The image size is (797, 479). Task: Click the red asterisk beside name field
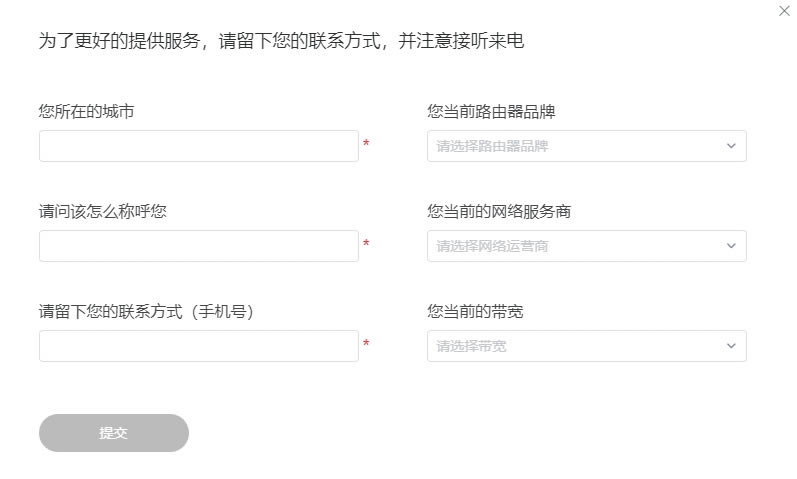pyautogui.click(x=366, y=244)
